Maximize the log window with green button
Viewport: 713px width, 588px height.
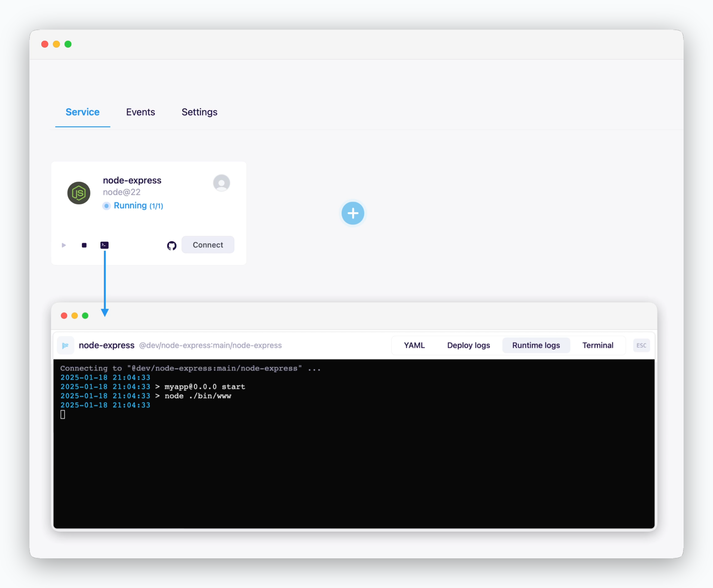(x=85, y=316)
